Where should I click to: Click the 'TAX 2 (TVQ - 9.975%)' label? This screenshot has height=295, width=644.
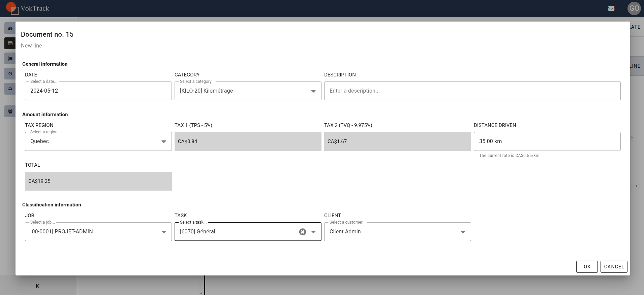click(x=348, y=125)
